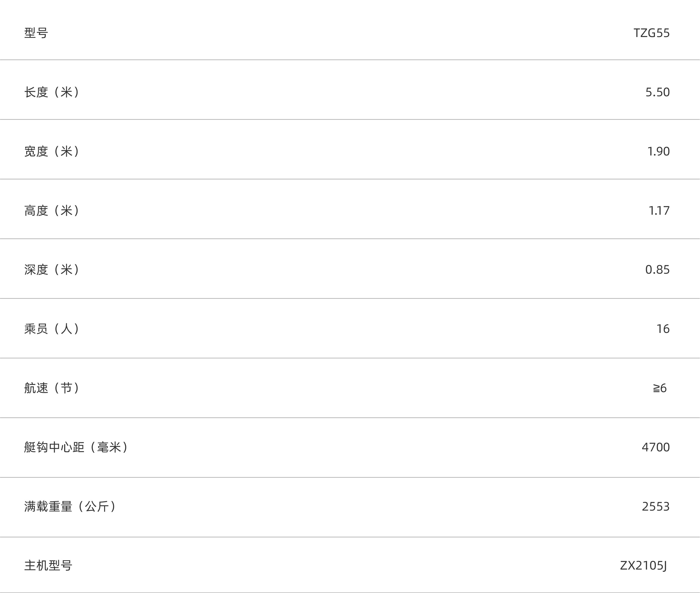This screenshot has width=700, height=593.
Task: Click the 高度（米） label
Action: click(x=52, y=210)
